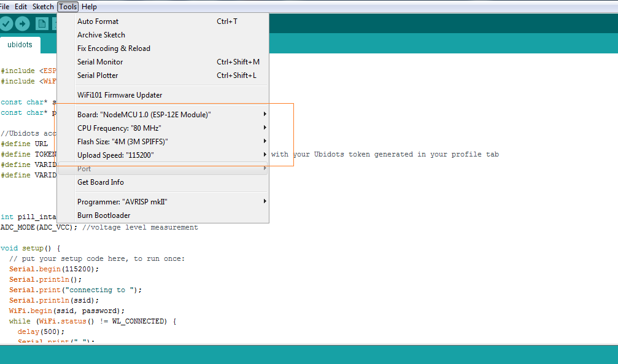Open the Sketch menu
This screenshot has width=618, height=364.
click(43, 7)
